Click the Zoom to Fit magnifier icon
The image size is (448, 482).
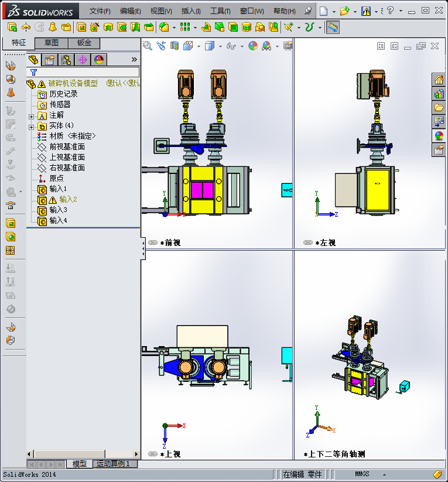tap(148, 46)
